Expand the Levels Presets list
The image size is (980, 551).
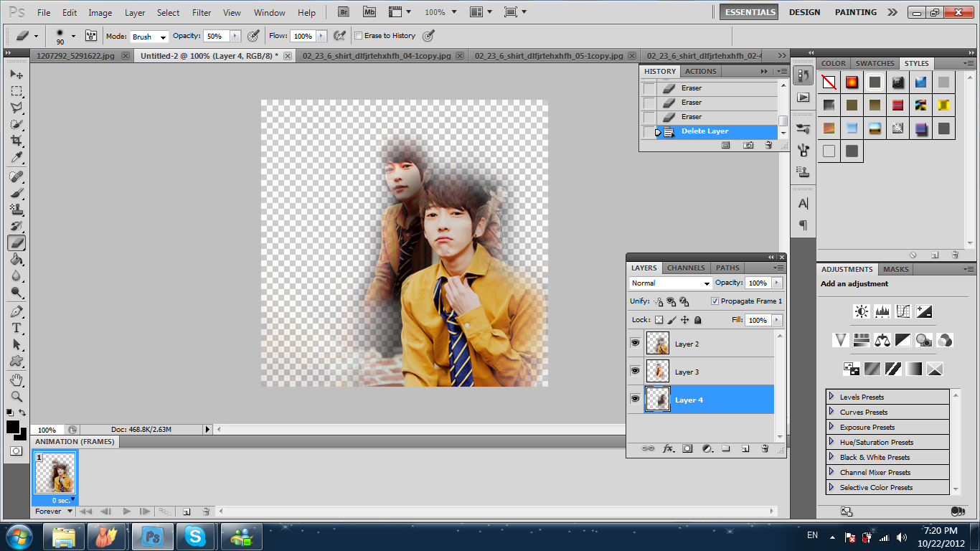coord(831,397)
